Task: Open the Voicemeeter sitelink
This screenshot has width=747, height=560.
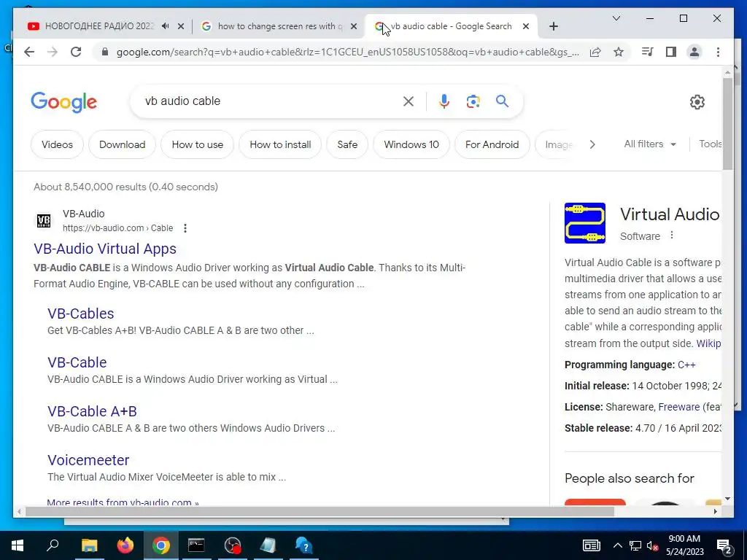Action: (88, 460)
